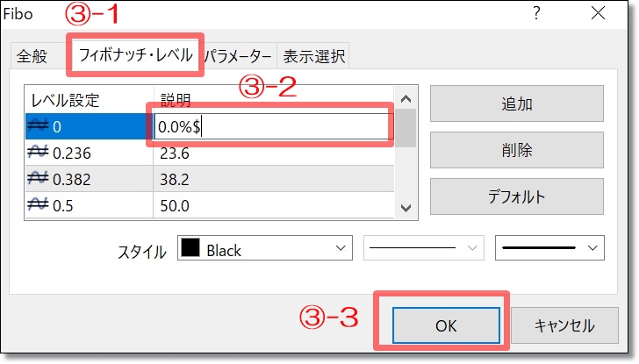This screenshot has width=639, height=364.
Task: Click the black color swatch in style
Action: pos(190,247)
